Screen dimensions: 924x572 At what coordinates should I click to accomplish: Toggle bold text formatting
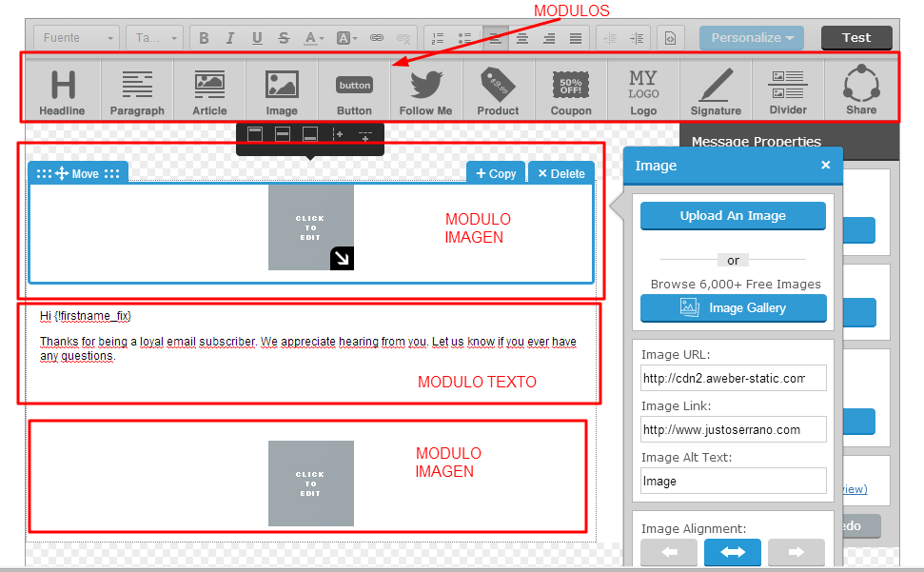204,38
